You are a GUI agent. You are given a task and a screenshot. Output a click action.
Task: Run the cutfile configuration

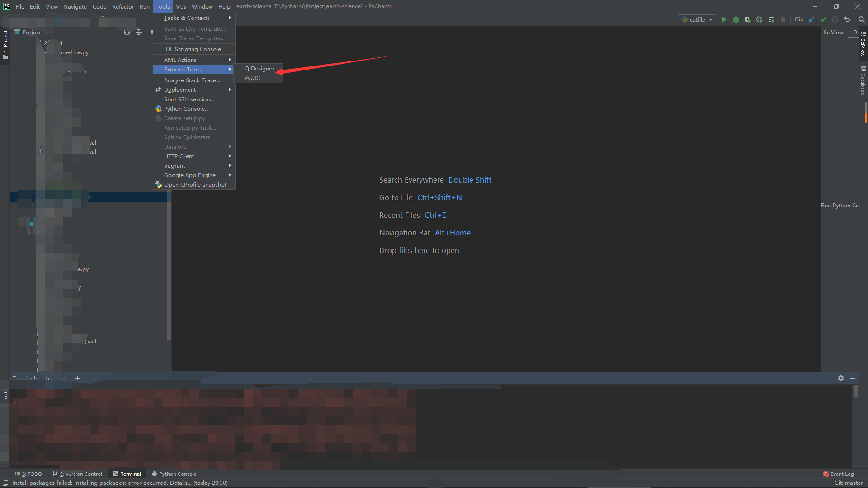point(724,19)
